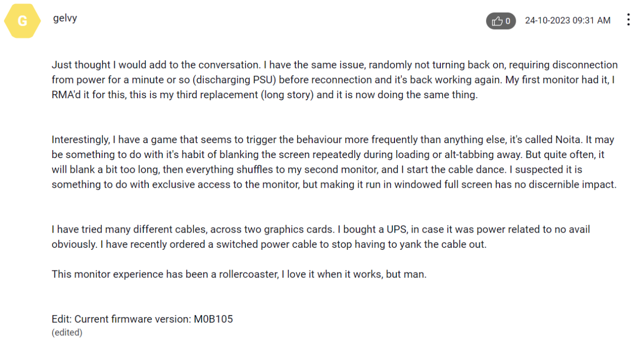Click the 24-10-2023 09:31 AM timestamp
The image size is (644, 357).
coord(568,21)
